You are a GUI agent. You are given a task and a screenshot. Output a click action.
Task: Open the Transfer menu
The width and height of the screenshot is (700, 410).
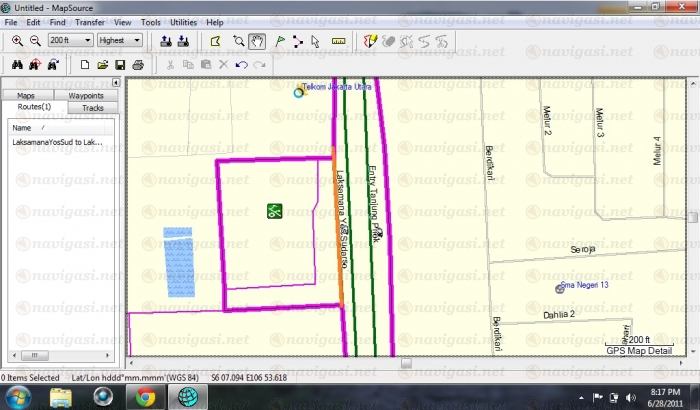89,21
